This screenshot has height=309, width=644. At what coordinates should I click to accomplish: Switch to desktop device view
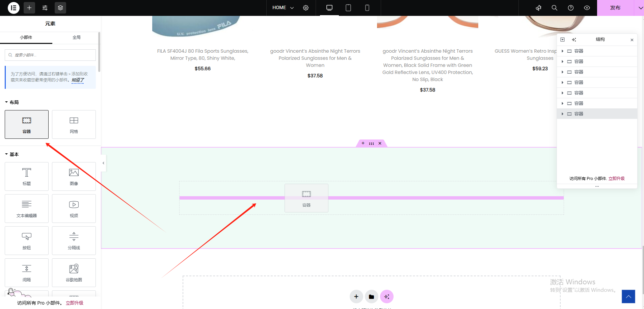pos(329,8)
